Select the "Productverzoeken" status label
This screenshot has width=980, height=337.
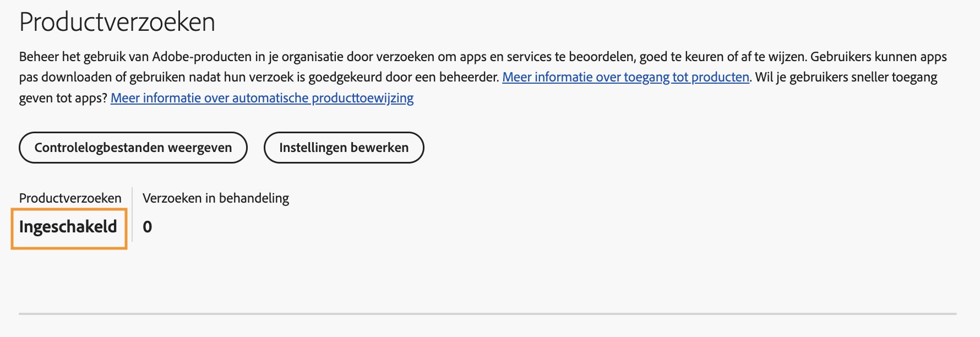pos(70,198)
